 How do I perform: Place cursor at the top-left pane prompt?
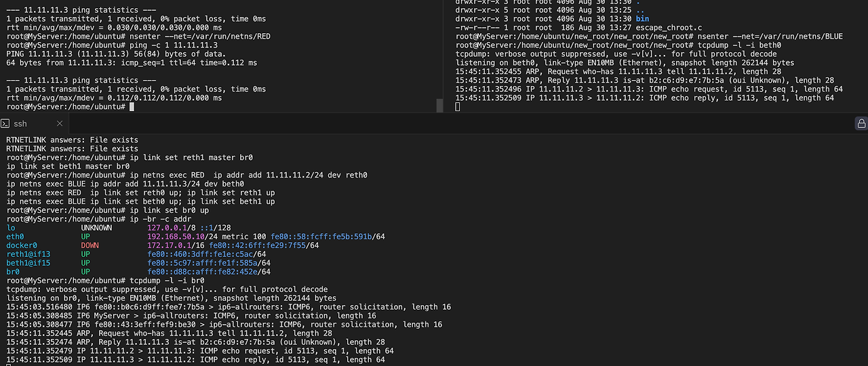[x=132, y=107]
